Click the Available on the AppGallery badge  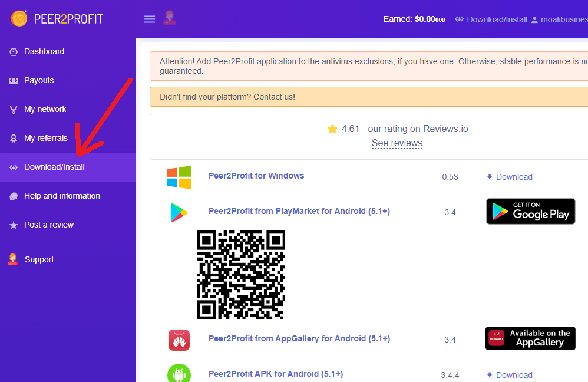point(530,338)
